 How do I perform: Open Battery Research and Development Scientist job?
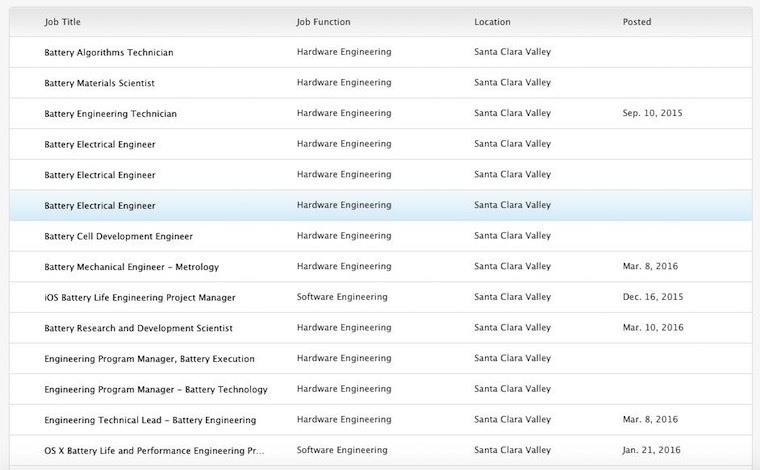click(x=138, y=328)
